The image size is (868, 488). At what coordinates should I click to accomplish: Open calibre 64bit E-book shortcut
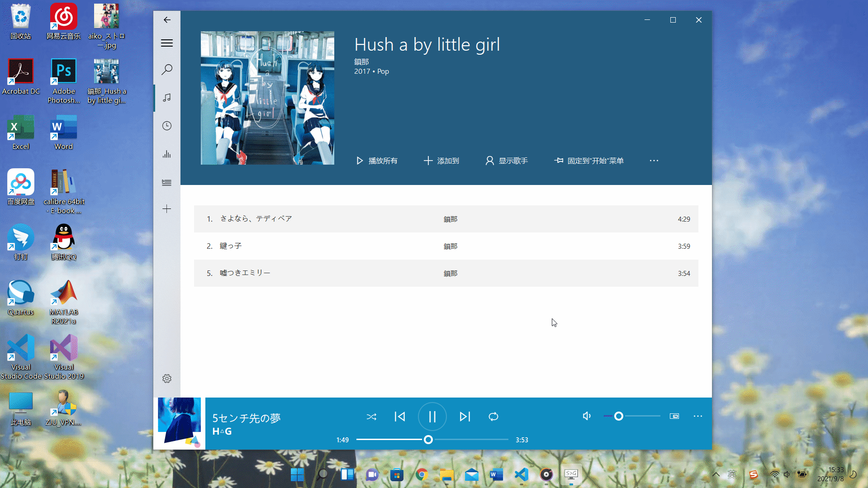click(63, 191)
